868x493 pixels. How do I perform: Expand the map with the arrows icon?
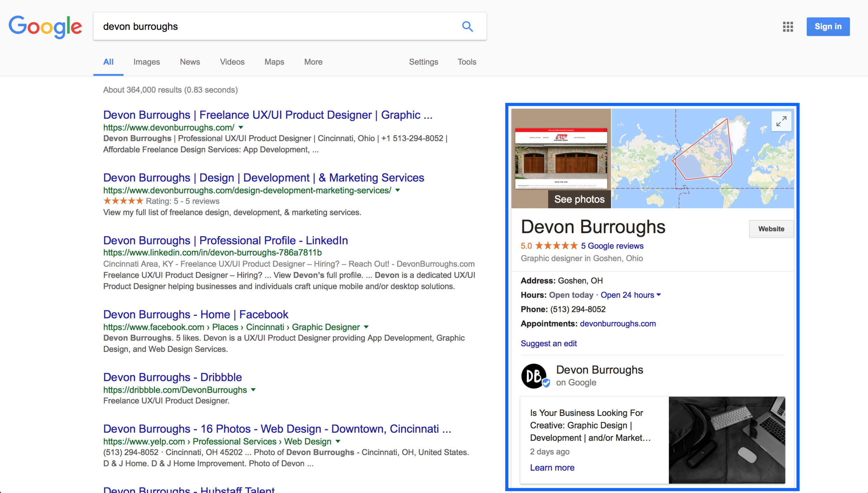(x=781, y=121)
